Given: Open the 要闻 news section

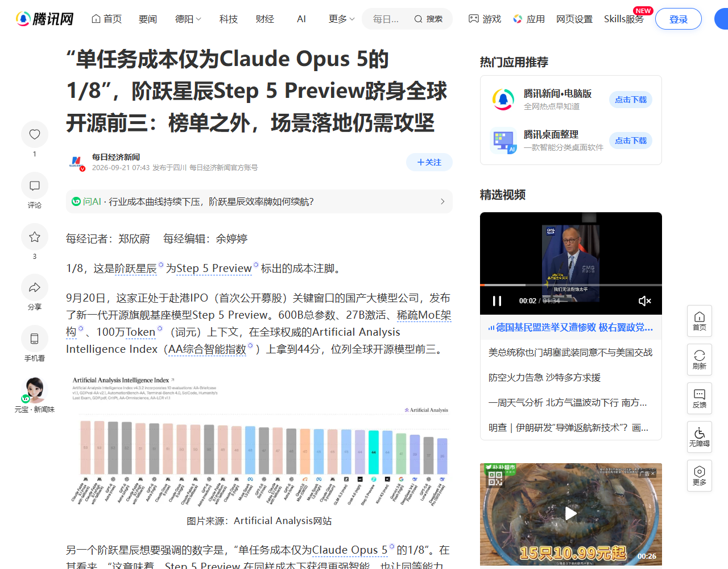Looking at the screenshot, I should click(x=148, y=19).
